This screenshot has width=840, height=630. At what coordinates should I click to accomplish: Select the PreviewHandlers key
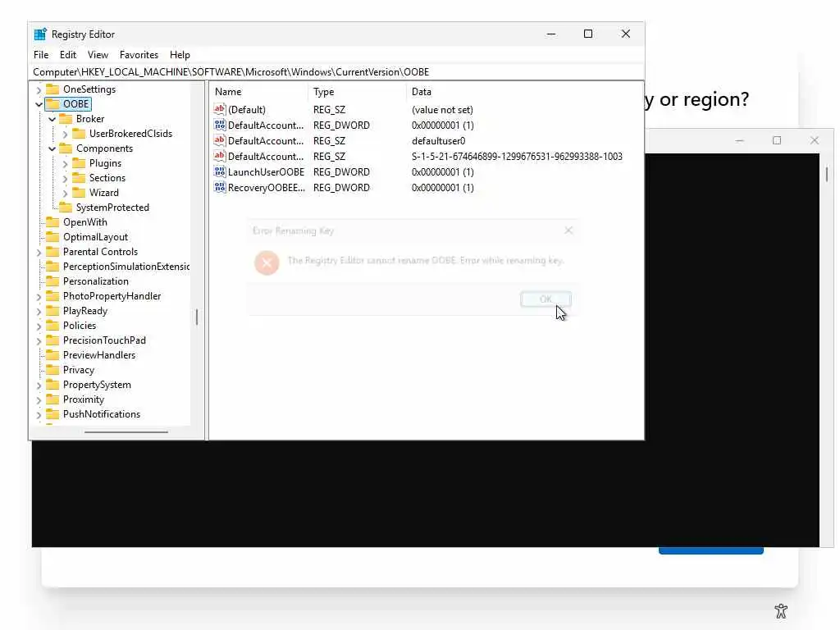point(99,355)
